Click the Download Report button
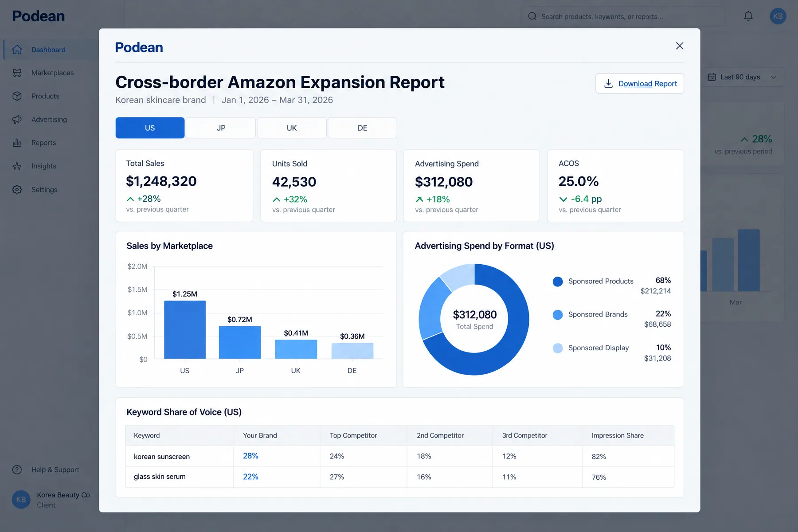 [640, 83]
